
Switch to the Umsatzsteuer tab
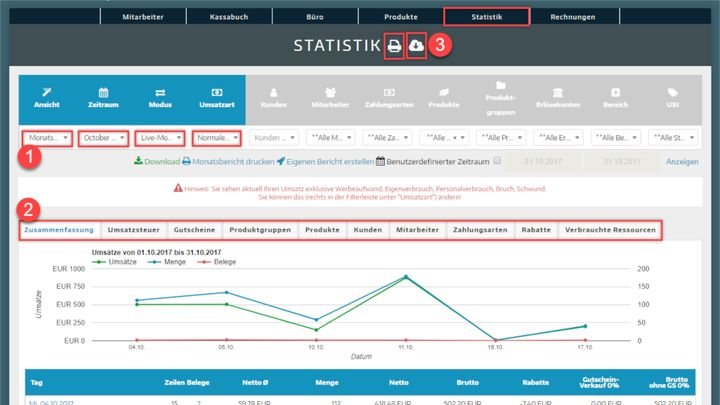point(134,230)
